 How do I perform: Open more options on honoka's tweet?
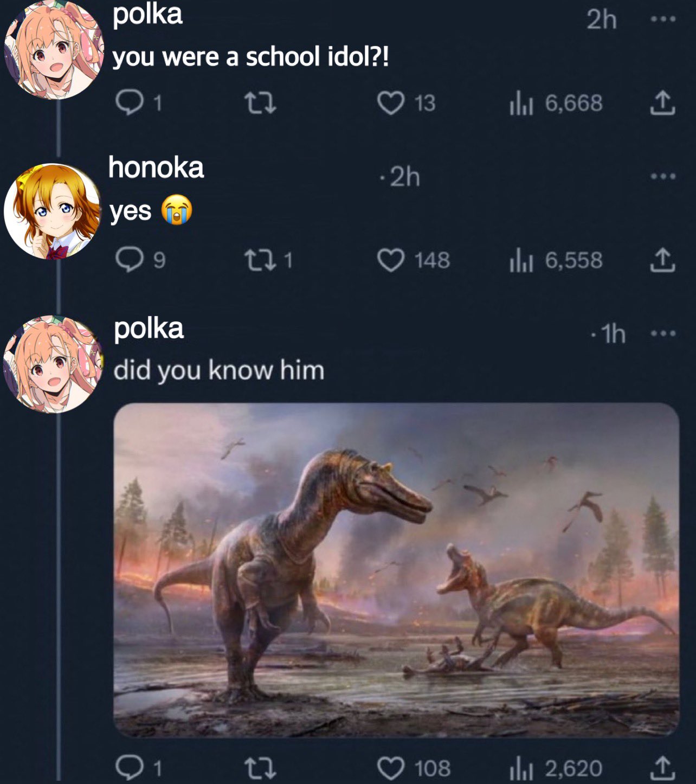coord(663,176)
